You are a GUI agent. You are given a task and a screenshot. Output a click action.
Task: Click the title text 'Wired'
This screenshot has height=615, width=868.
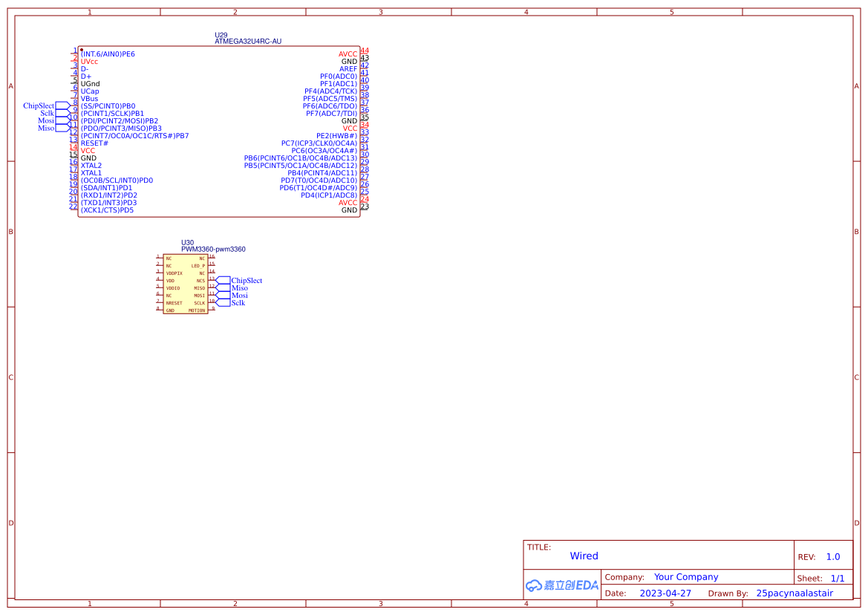click(584, 556)
